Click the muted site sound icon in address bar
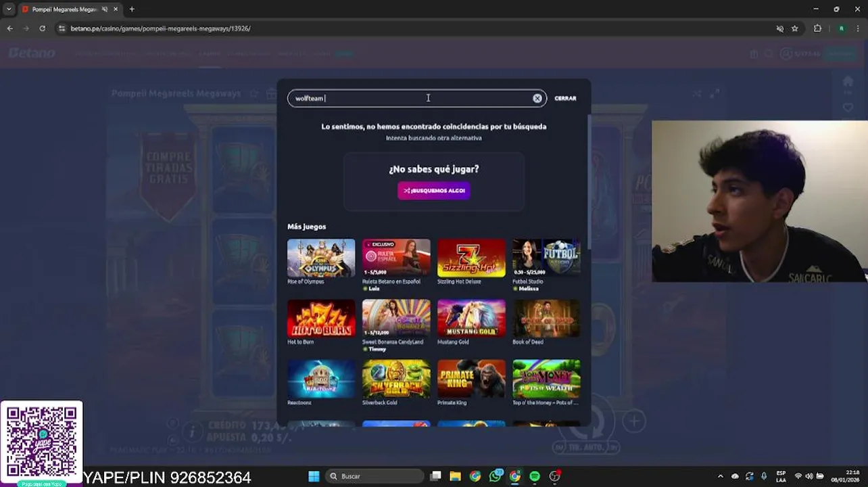This screenshot has height=487, width=868. 779,28
